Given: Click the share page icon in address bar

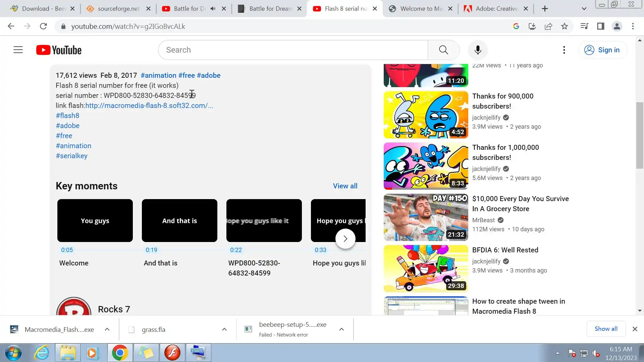Looking at the screenshot, I should (x=548, y=26).
